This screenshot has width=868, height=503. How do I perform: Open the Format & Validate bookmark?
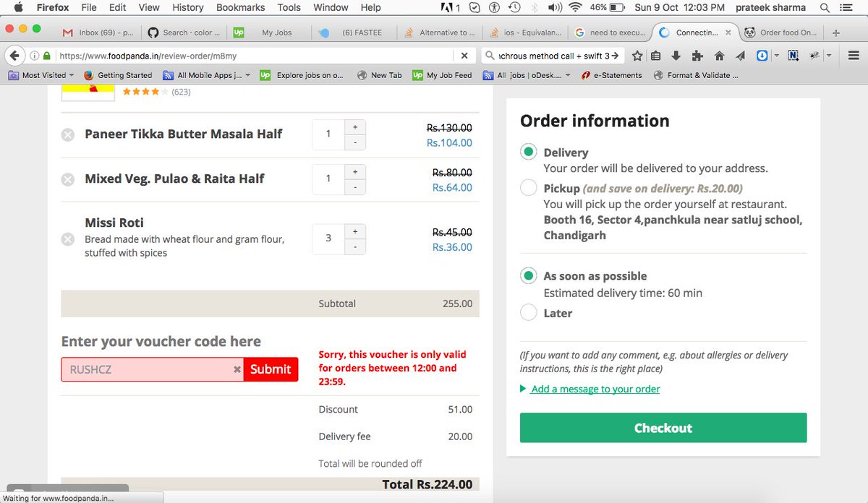(x=696, y=75)
